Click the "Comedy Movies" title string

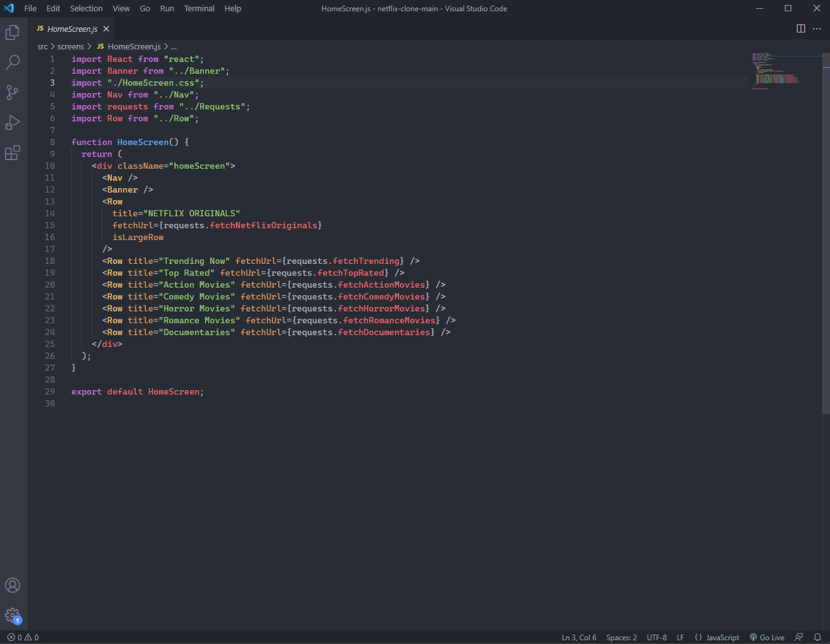[x=197, y=296]
